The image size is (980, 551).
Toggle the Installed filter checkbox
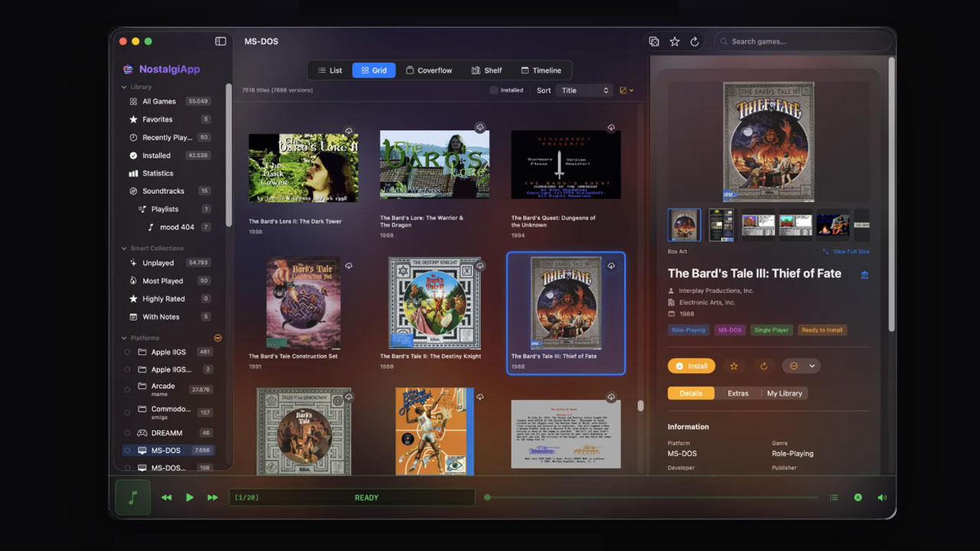494,90
